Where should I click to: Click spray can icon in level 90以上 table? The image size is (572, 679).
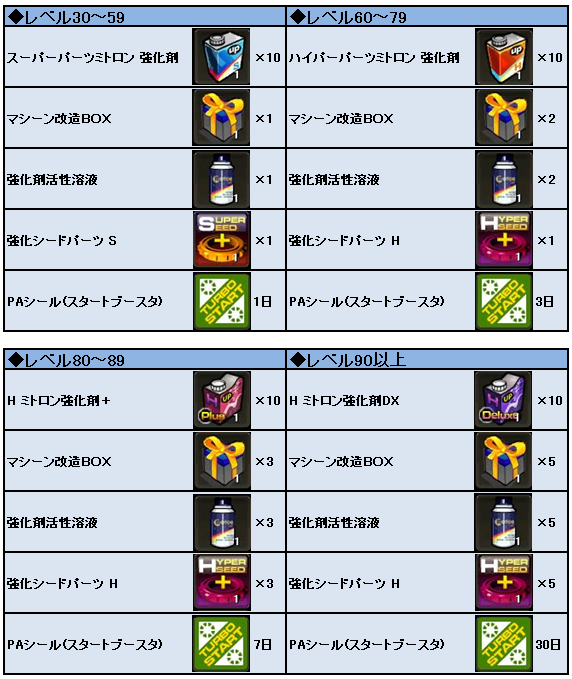coord(503,522)
